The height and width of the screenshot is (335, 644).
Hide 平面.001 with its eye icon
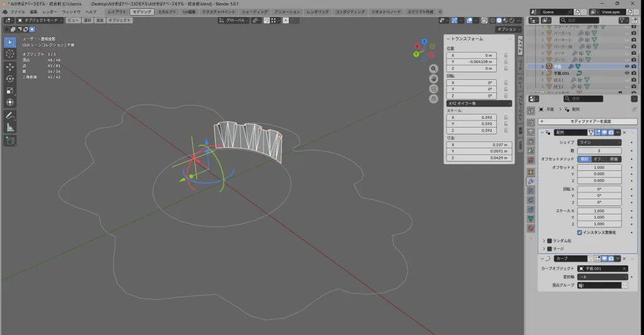point(626,73)
